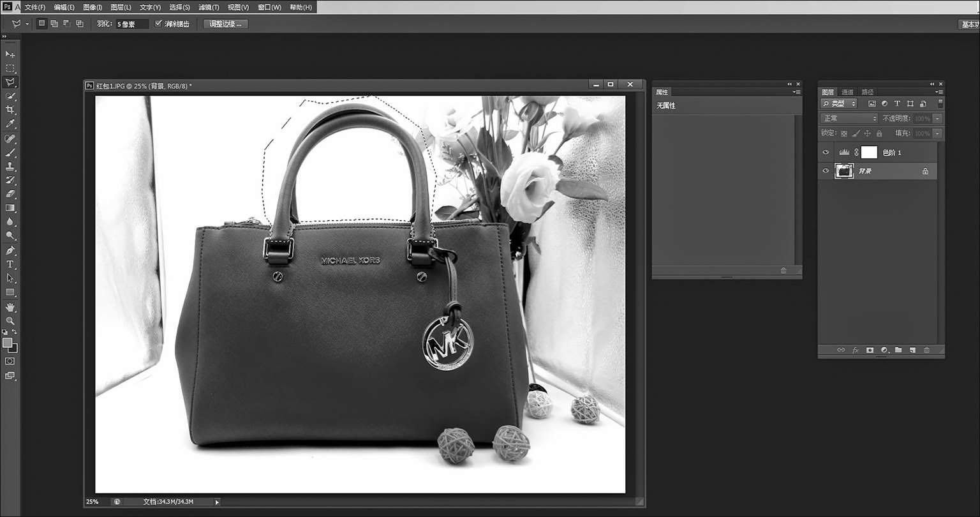Click the feather value input field

pyautogui.click(x=132, y=24)
